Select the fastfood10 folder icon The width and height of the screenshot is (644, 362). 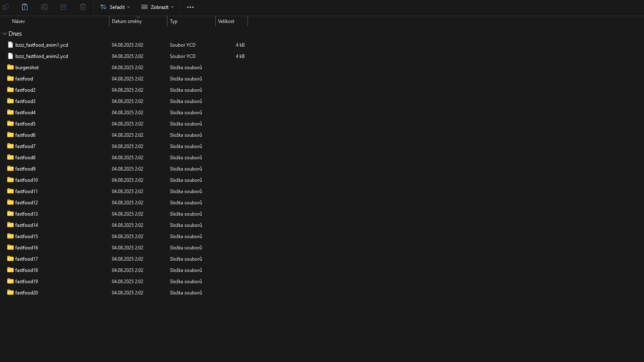[10, 180]
